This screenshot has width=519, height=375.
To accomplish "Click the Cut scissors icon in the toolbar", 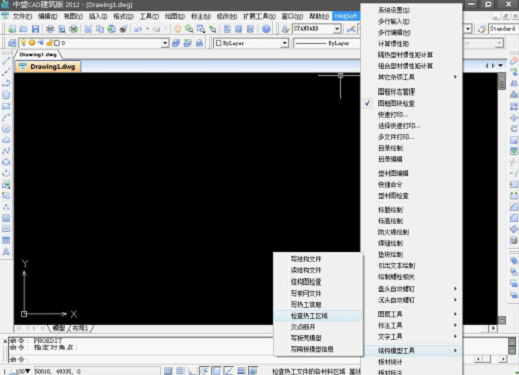I will click(88, 29).
